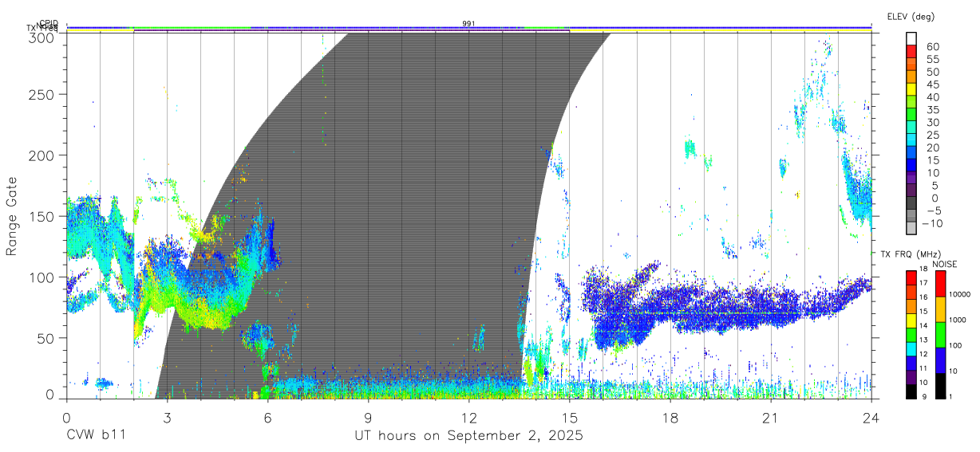Click the x-axis tick label '15'
980x452 pixels.
[x=570, y=418]
